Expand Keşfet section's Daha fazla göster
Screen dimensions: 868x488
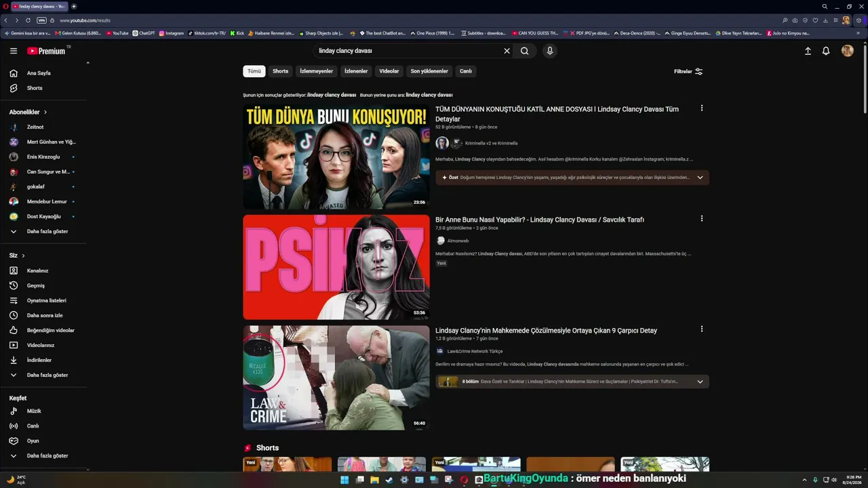46,456
